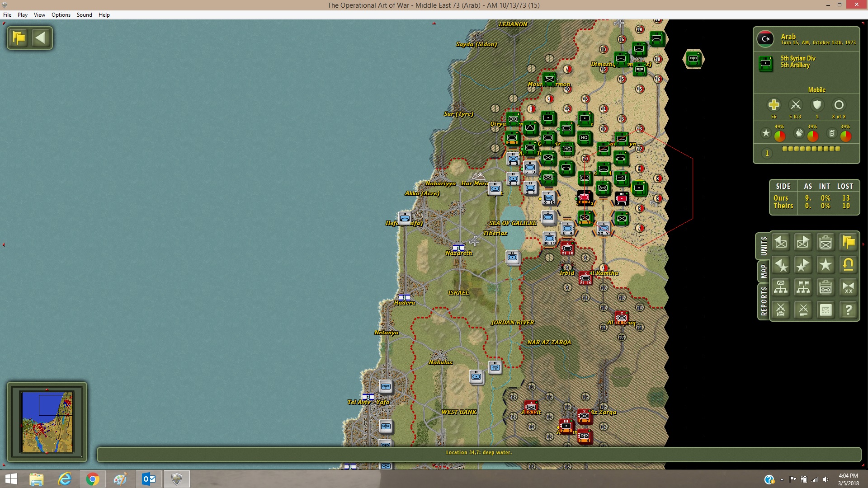
Task: Select the previous unit button in the Units panel
Action: pyautogui.click(x=781, y=243)
